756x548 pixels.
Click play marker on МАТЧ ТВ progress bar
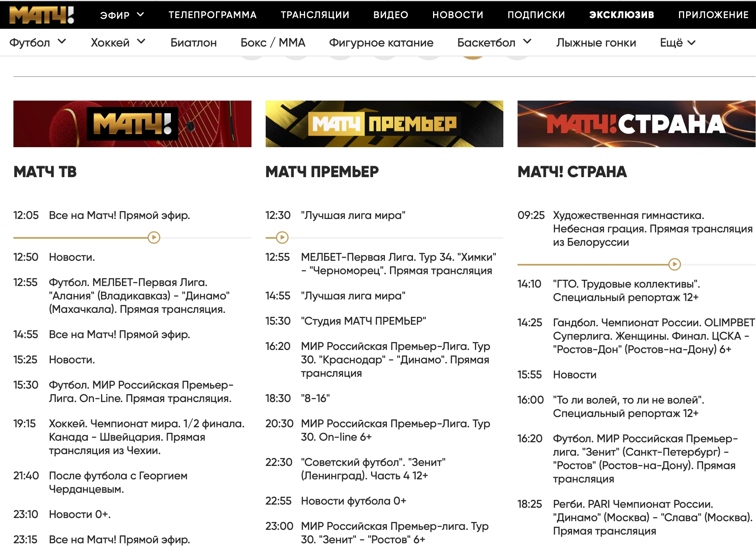click(154, 238)
